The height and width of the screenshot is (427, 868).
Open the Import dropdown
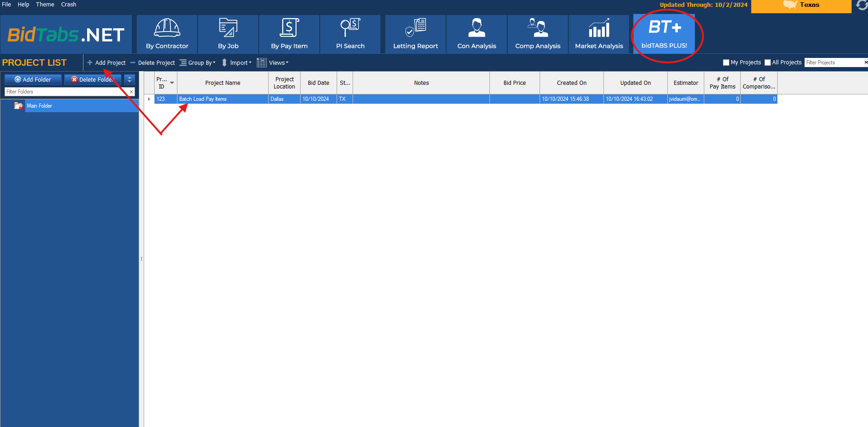coord(237,62)
